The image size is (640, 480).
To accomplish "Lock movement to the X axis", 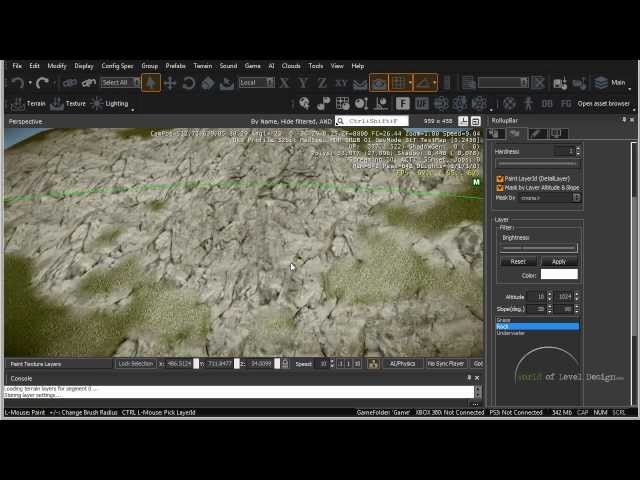I will 284,83.
